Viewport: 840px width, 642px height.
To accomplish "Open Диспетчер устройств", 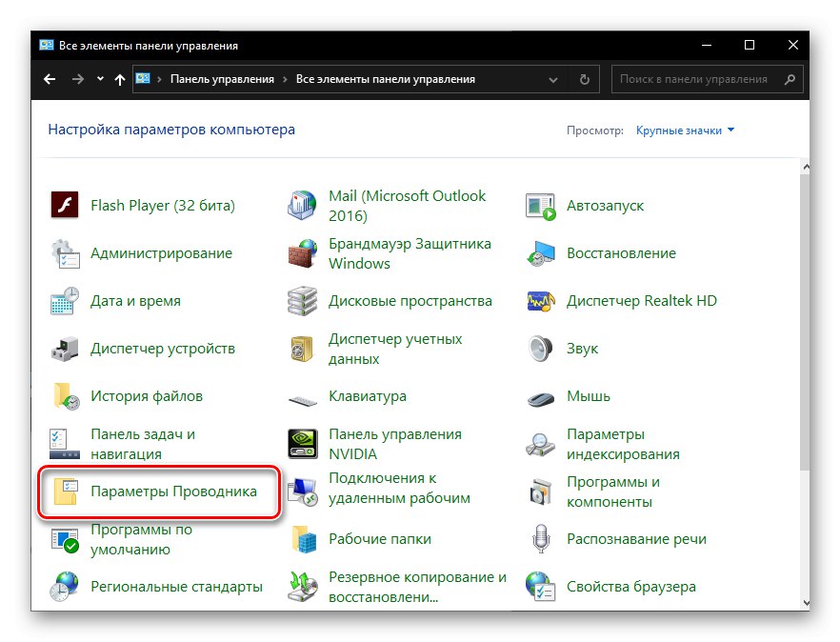I will pos(162,348).
